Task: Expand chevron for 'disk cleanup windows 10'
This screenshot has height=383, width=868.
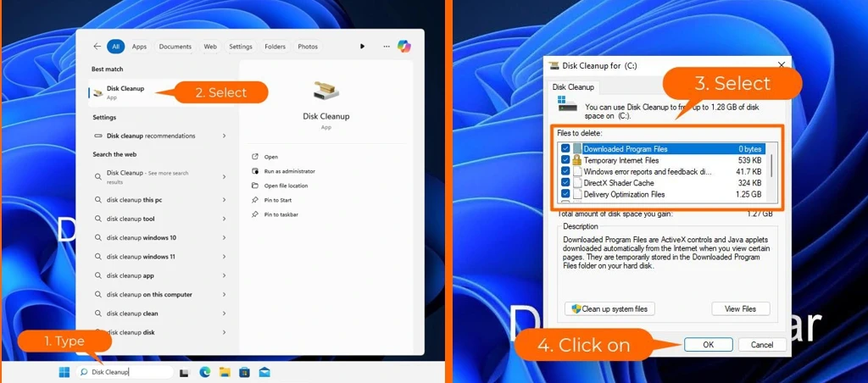Action: click(x=224, y=238)
